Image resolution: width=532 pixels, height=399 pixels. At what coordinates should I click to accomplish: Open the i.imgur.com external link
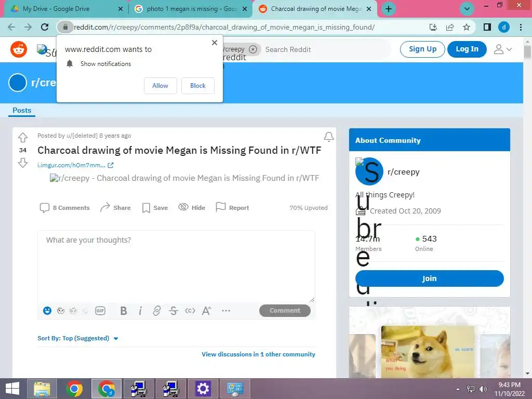pyautogui.click(x=75, y=165)
